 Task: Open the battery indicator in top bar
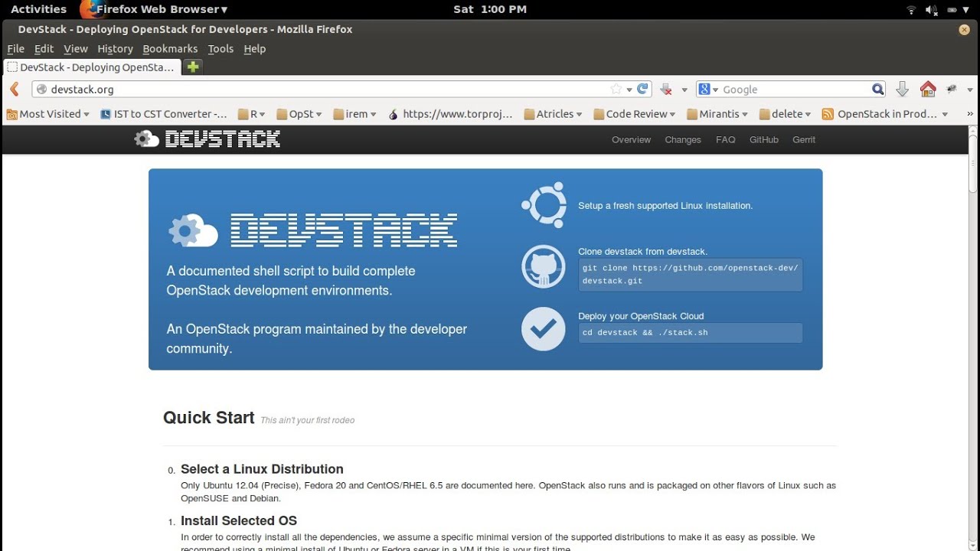(953, 9)
